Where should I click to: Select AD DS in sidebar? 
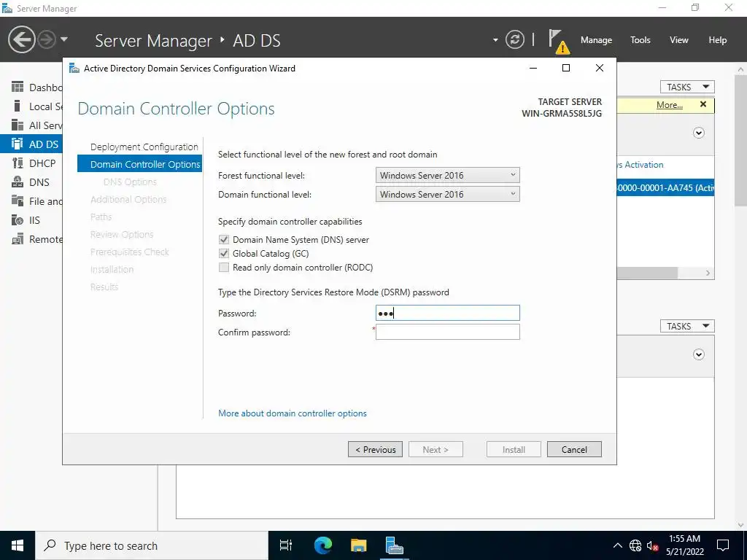pos(31,144)
